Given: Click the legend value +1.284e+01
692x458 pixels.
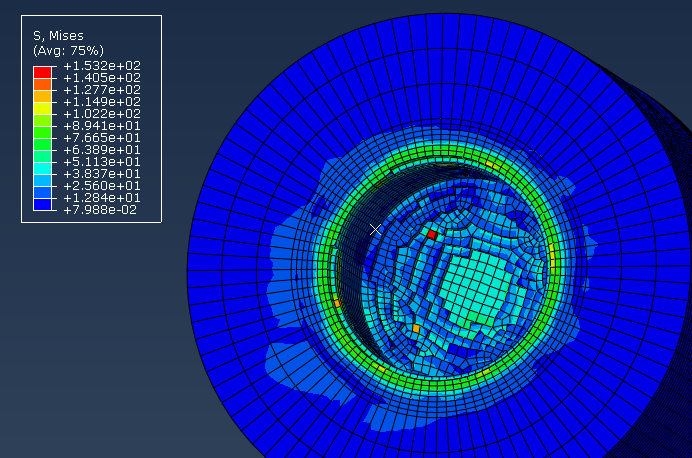Looking at the screenshot, I should (x=102, y=198).
